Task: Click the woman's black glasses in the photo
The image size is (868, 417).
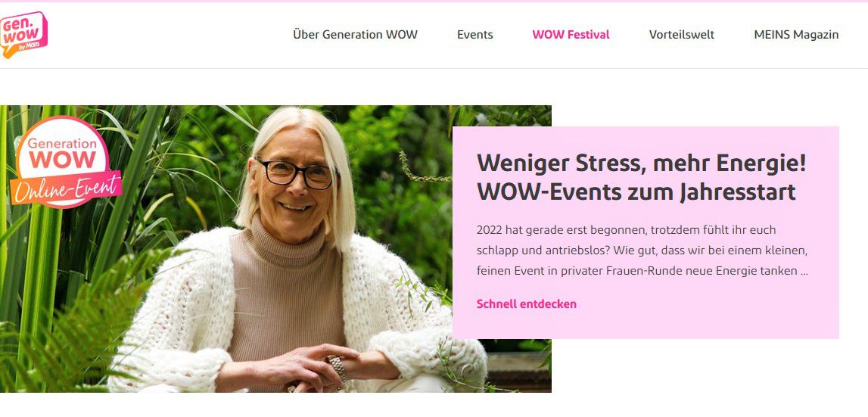Action: tap(295, 173)
